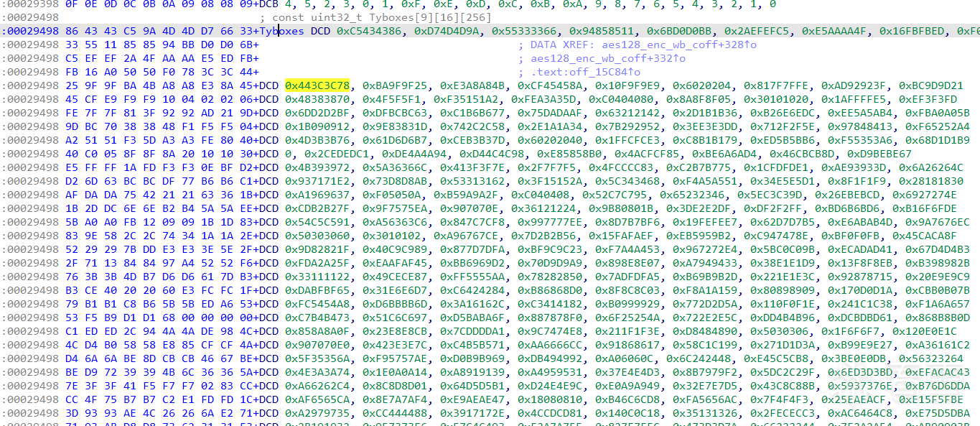Click value 0x60202040
The image size is (980, 426).
click(x=550, y=141)
